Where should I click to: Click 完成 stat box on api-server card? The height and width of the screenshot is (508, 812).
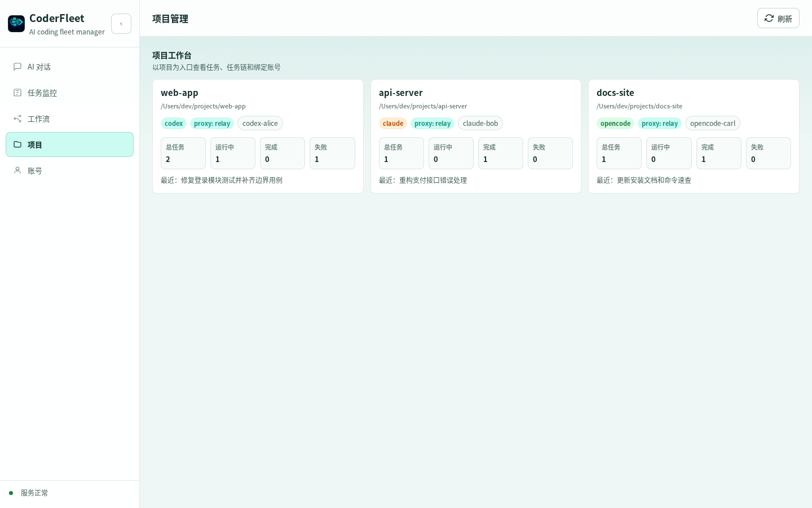point(501,153)
